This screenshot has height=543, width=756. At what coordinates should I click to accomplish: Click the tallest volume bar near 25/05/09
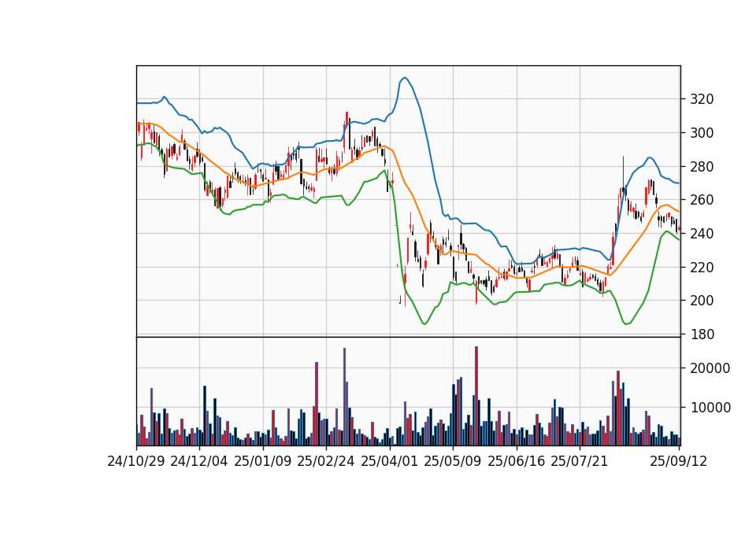(x=476, y=396)
